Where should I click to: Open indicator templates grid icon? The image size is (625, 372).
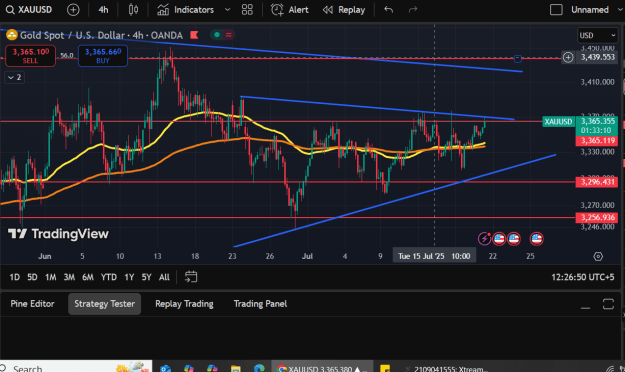tap(247, 10)
